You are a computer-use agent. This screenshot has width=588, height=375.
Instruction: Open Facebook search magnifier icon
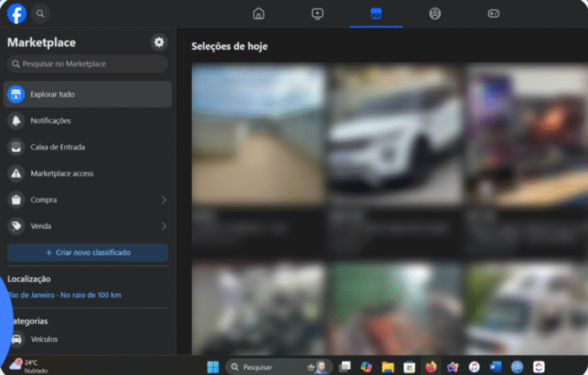[x=41, y=14]
